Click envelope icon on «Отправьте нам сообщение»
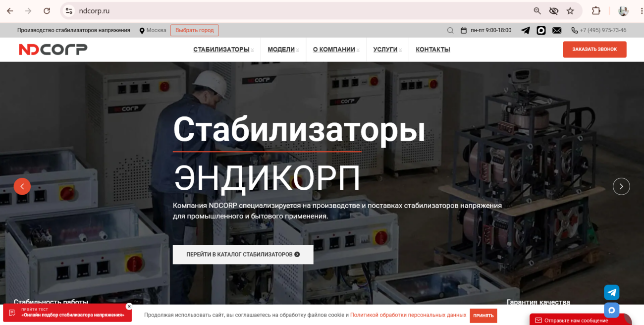The image size is (644, 325). coord(538,321)
